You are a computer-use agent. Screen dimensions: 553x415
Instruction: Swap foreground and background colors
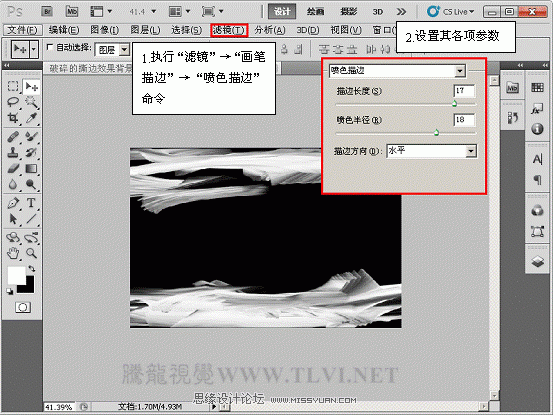coord(32,269)
